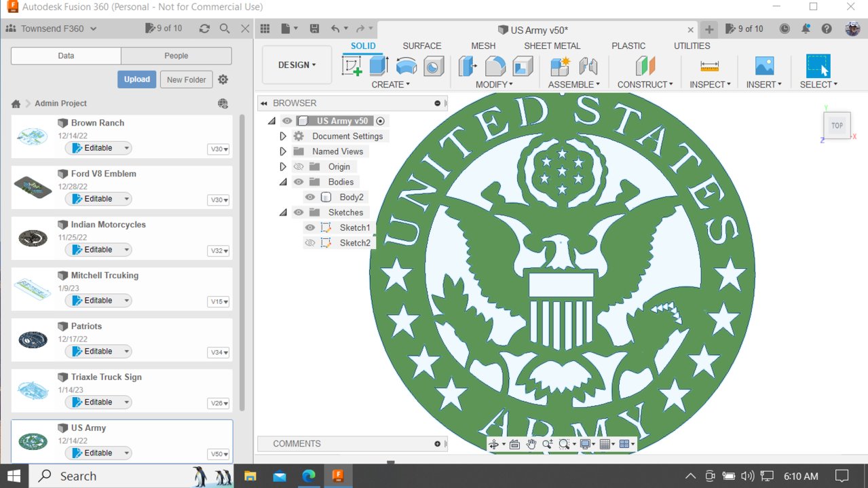Go to home in data panel breadcrumb
This screenshot has width=868, height=488.
click(16, 104)
